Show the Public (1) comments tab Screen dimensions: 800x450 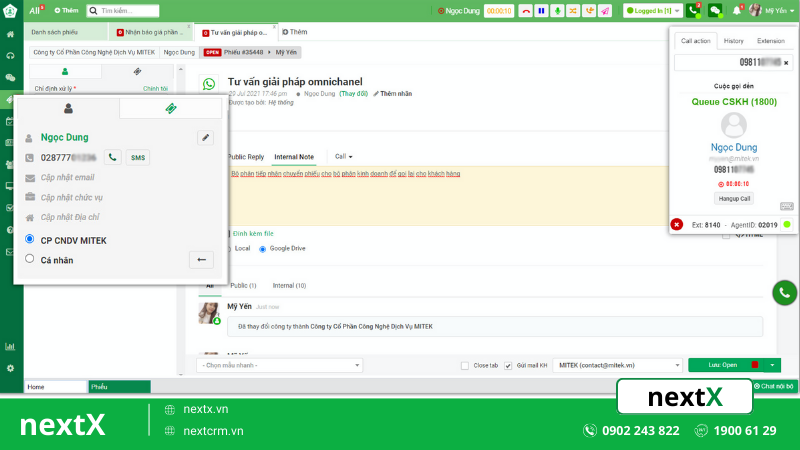tap(243, 286)
